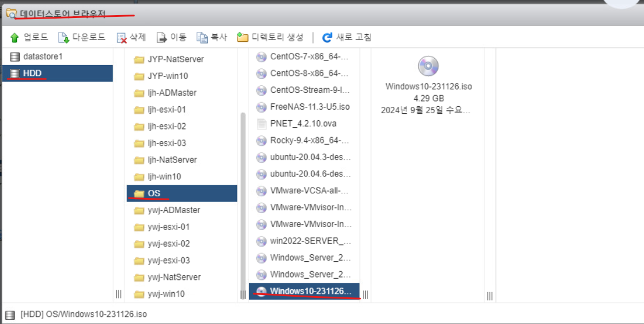The image size is (644, 324).
Task: Select the OS folder
Action: pos(182,193)
